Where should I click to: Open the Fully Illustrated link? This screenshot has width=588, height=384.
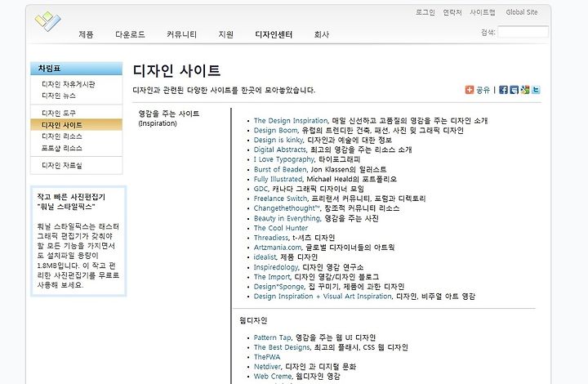pyautogui.click(x=278, y=179)
